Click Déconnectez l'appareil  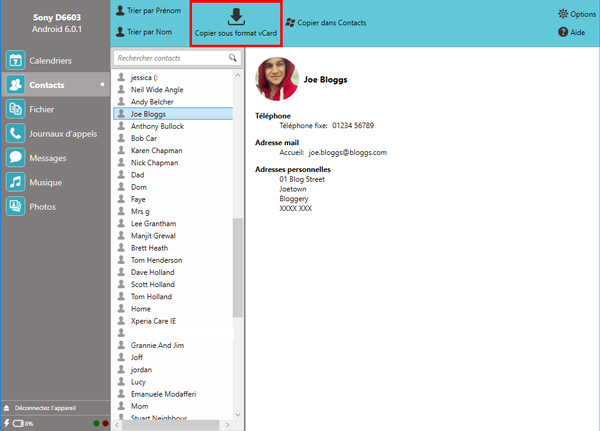pos(45,408)
